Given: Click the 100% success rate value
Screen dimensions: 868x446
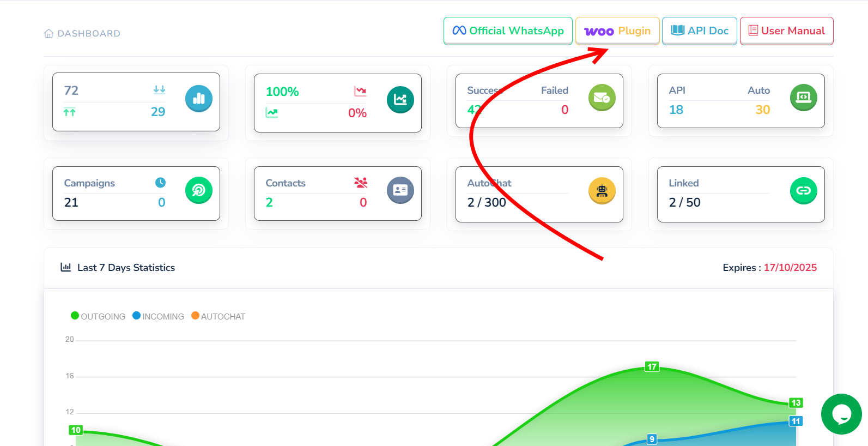Looking at the screenshot, I should coord(282,92).
